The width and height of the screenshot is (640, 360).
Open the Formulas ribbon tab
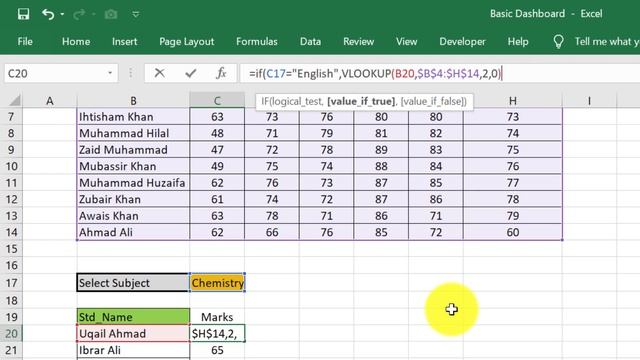pos(257,41)
